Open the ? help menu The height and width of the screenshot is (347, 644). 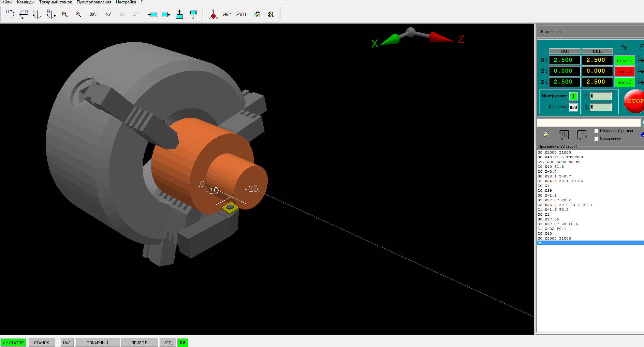(142, 2)
